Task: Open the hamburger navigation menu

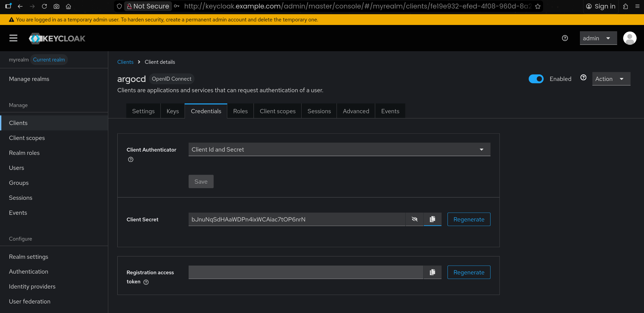Action: pos(13,38)
